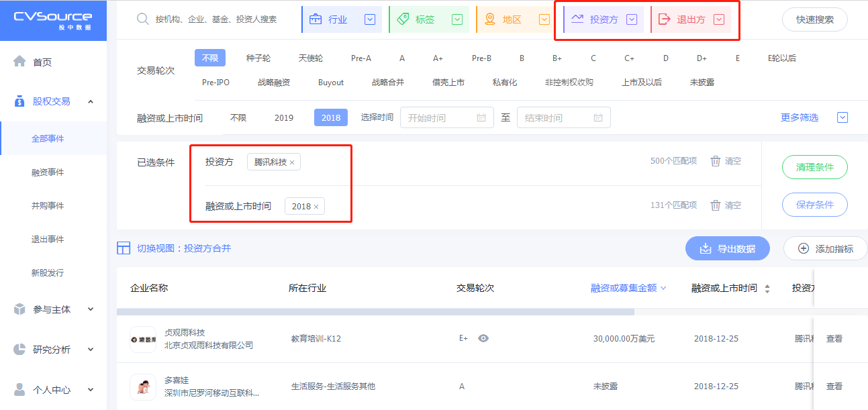Click the switch view grid icon
This screenshot has height=410, width=868.
pos(124,248)
